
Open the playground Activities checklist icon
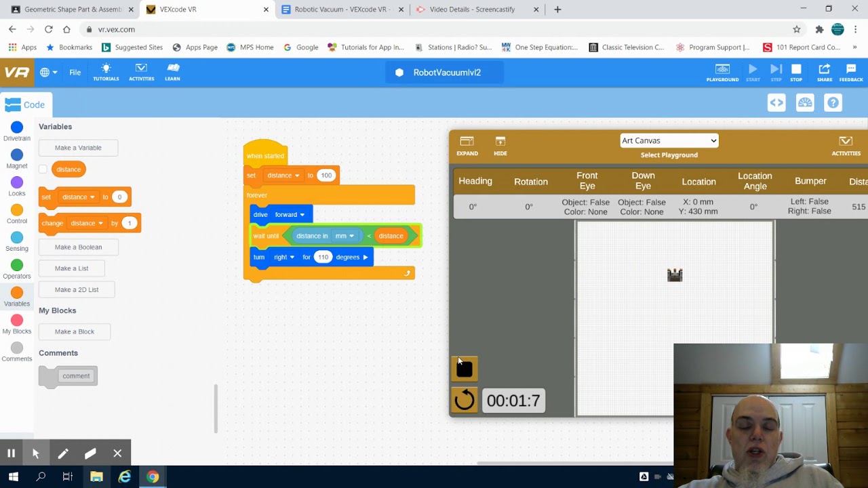coord(846,145)
